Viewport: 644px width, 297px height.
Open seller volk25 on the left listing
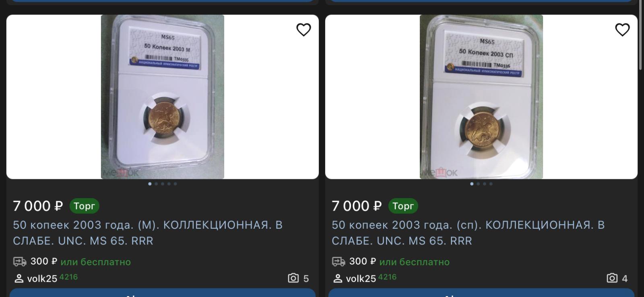42,279
